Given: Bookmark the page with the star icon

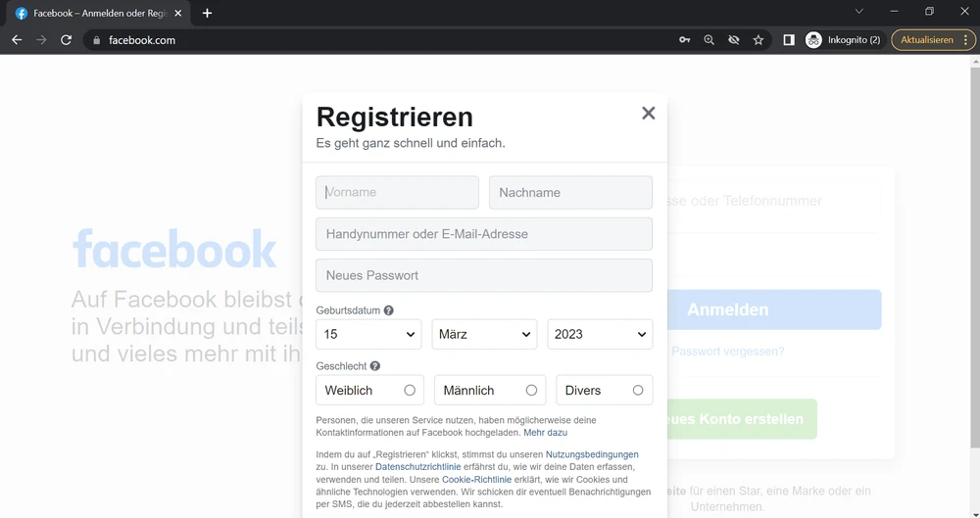Looking at the screenshot, I should (759, 40).
